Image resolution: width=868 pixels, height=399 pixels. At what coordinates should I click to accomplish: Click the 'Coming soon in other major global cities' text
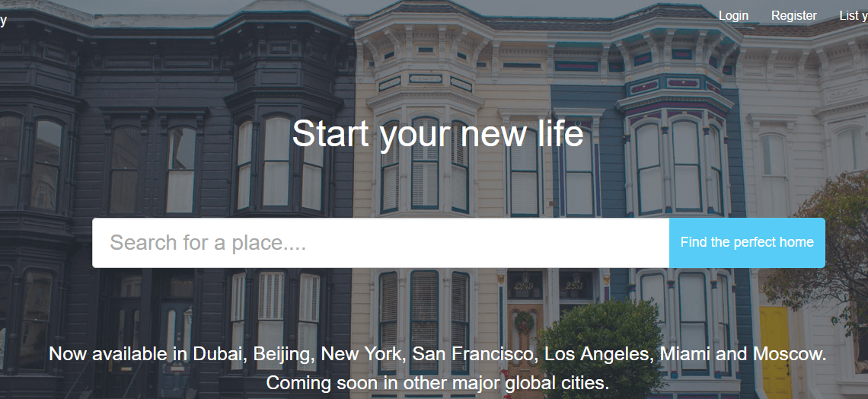(437, 382)
